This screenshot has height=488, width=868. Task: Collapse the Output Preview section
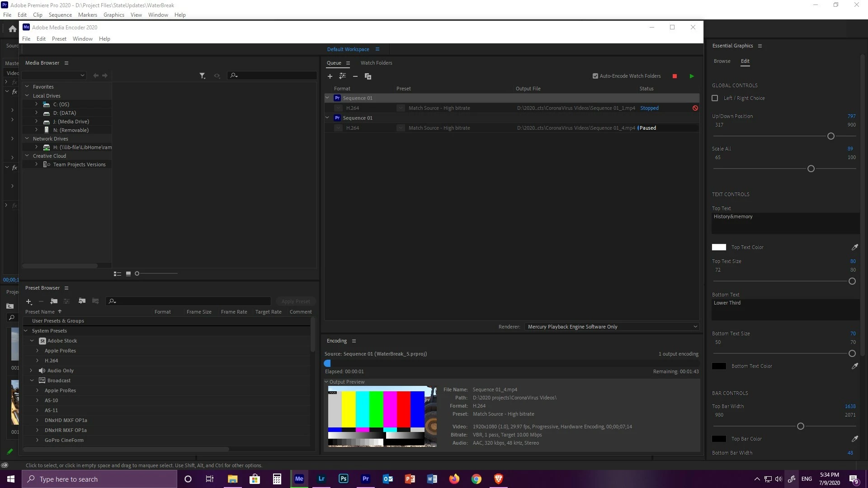(x=326, y=382)
